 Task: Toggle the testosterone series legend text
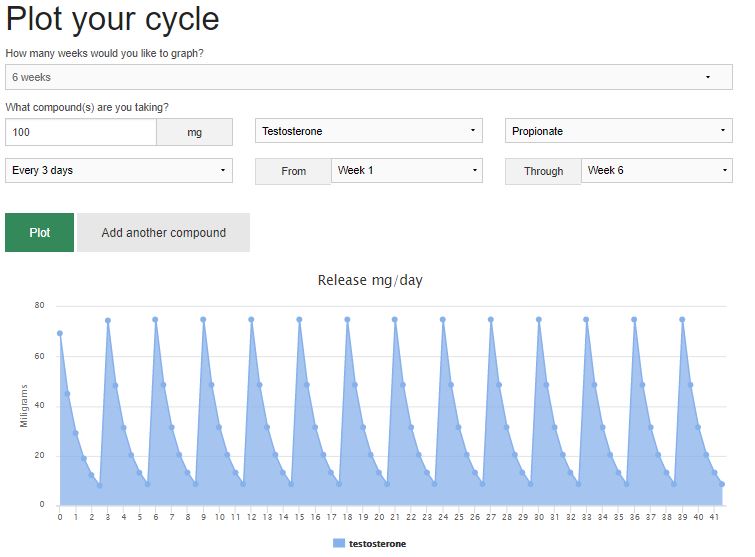(x=378, y=543)
